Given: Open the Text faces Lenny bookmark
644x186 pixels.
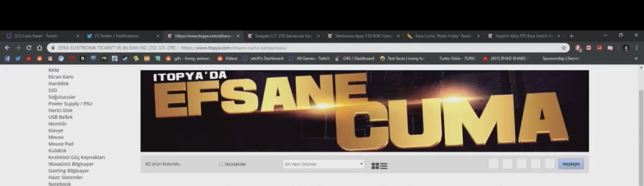Looking at the screenshot, I should (402, 58).
